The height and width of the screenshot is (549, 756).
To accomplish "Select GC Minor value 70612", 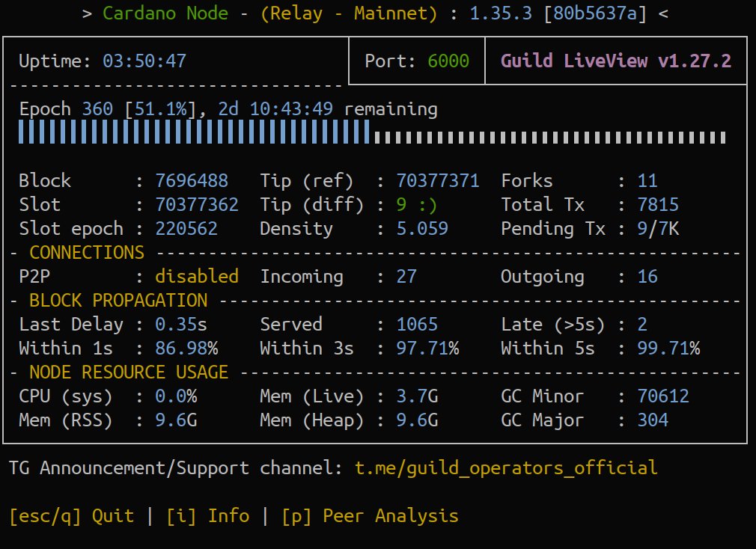I will (663, 396).
